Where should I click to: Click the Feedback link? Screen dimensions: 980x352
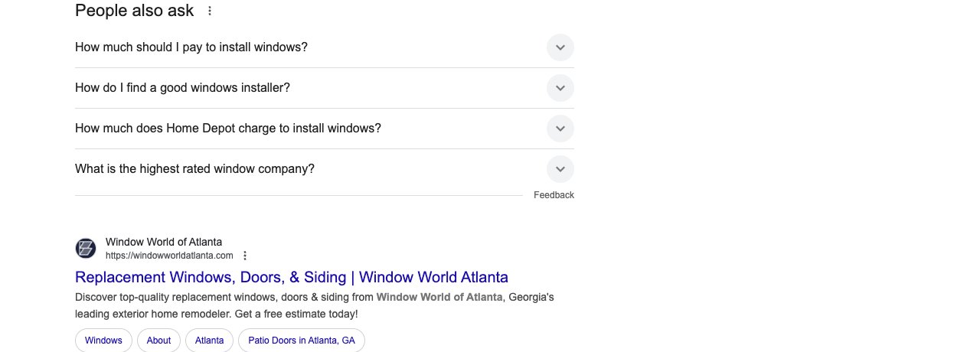click(554, 195)
